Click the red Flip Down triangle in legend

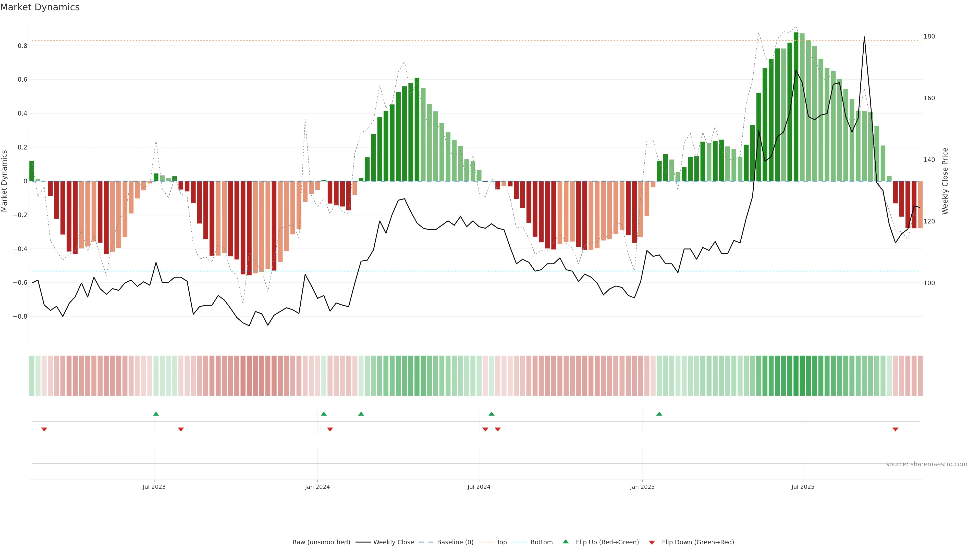pyautogui.click(x=652, y=542)
